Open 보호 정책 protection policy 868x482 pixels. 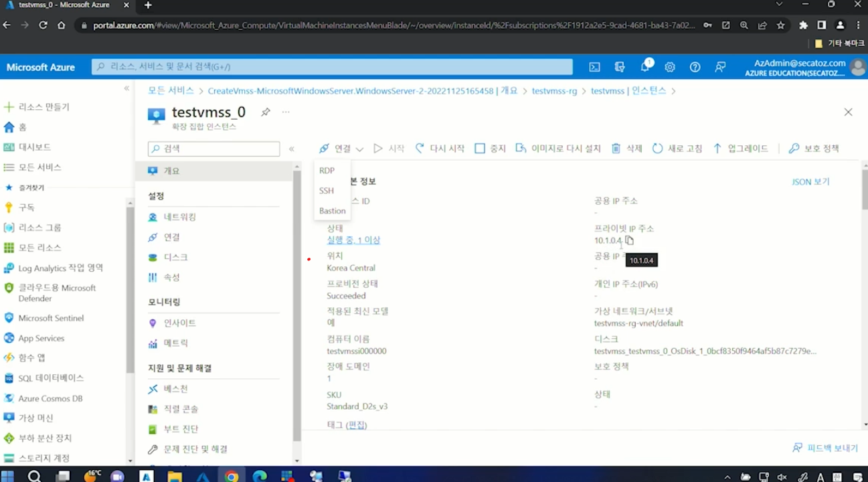[x=814, y=149]
